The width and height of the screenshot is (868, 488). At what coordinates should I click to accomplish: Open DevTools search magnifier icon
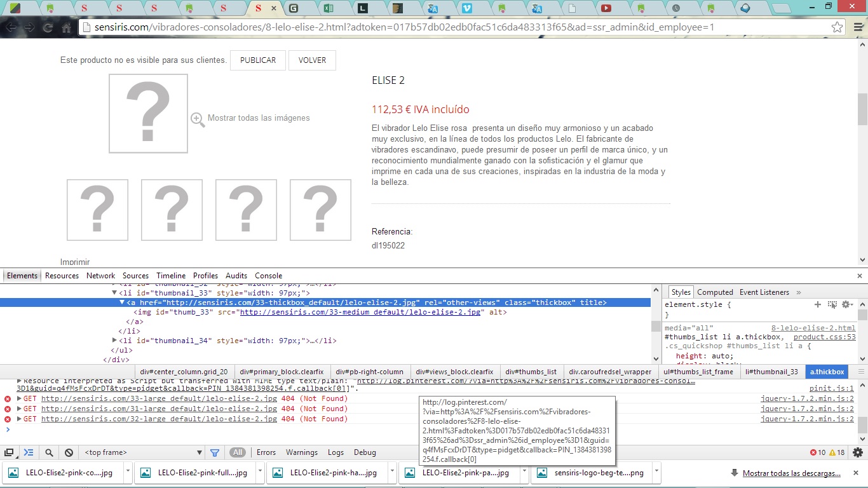pos(49,452)
